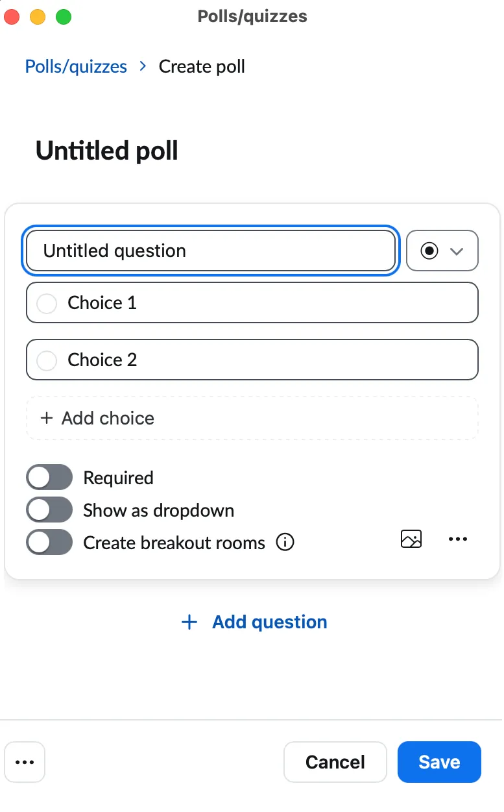The height and width of the screenshot is (812, 504).
Task: Edit the Untitled question field
Action: click(x=210, y=251)
